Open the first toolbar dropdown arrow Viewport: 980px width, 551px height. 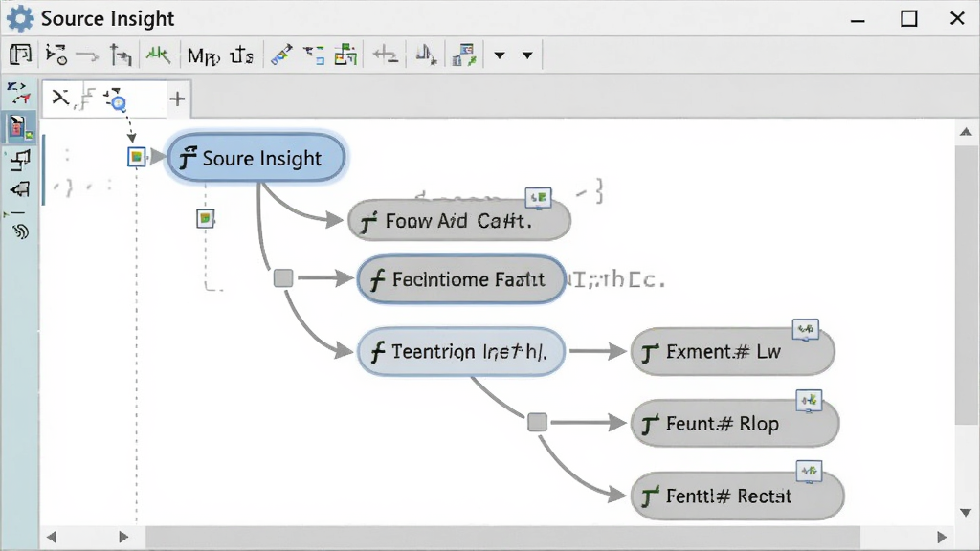pos(500,55)
